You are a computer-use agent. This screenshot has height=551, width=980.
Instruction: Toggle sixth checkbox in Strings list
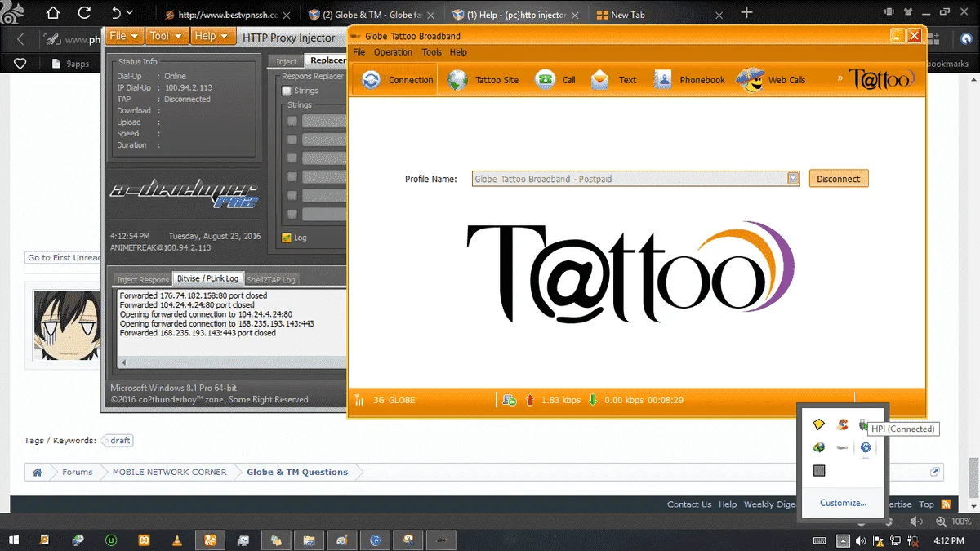(292, 214)
